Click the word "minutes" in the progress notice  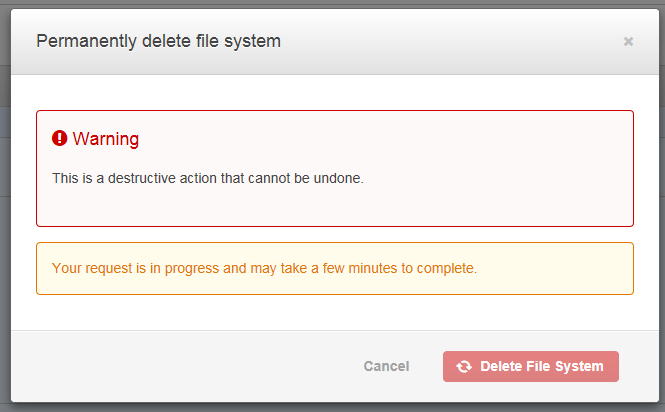tap(373, 268)
